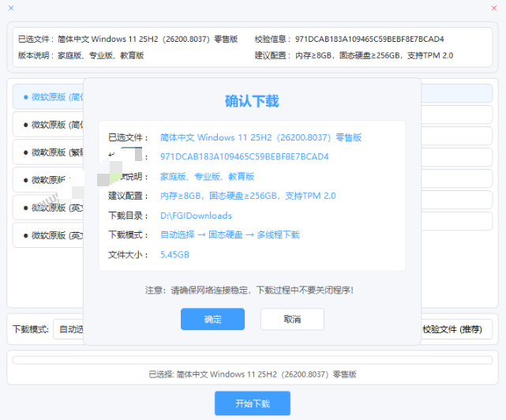The image size is (506, 420).
Task: Click the 已选择 status text below the progress bar
Action: pos(253,374)
